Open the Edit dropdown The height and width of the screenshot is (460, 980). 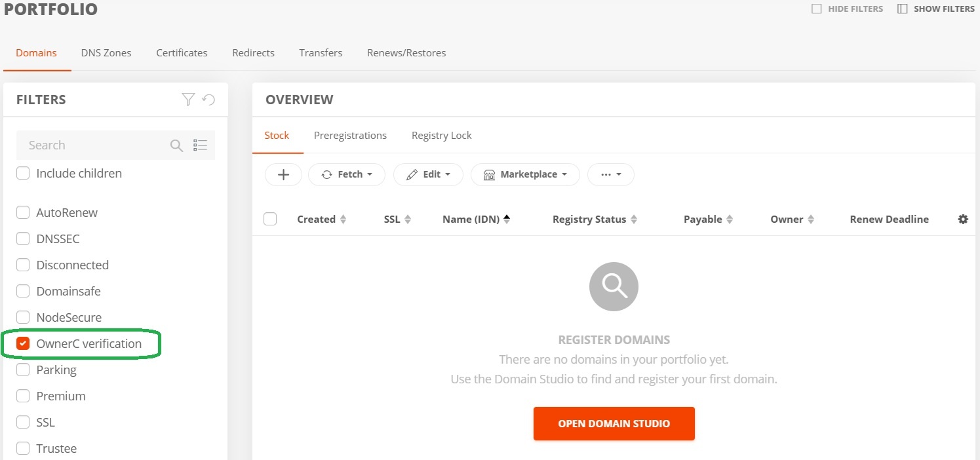tap(428, 174)
